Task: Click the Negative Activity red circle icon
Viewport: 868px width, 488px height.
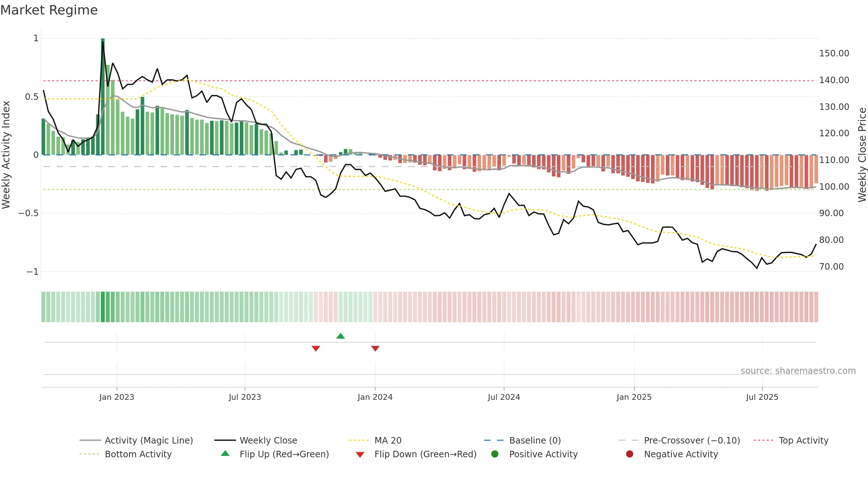Action: [x=630, y=454]
